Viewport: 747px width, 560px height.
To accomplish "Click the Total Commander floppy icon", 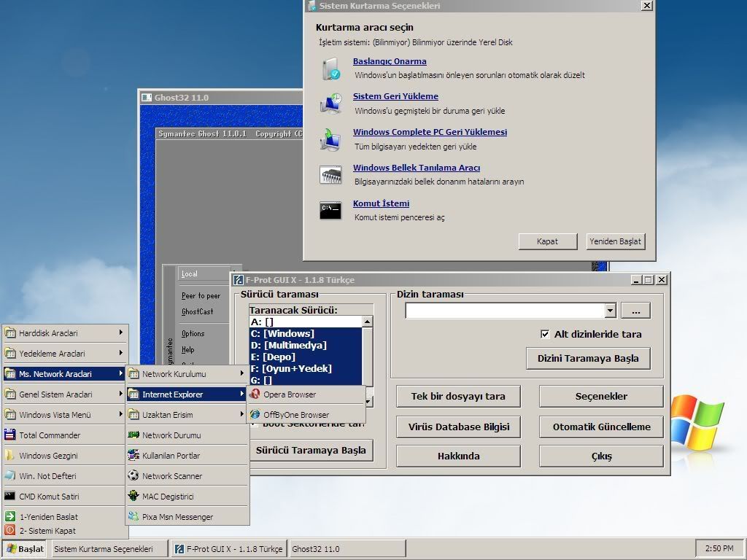I will point(10,435).
